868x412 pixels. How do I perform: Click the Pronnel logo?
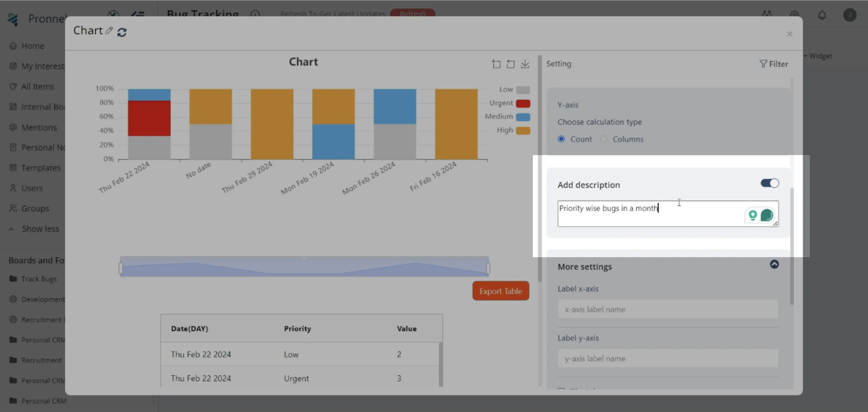point(13,19)
